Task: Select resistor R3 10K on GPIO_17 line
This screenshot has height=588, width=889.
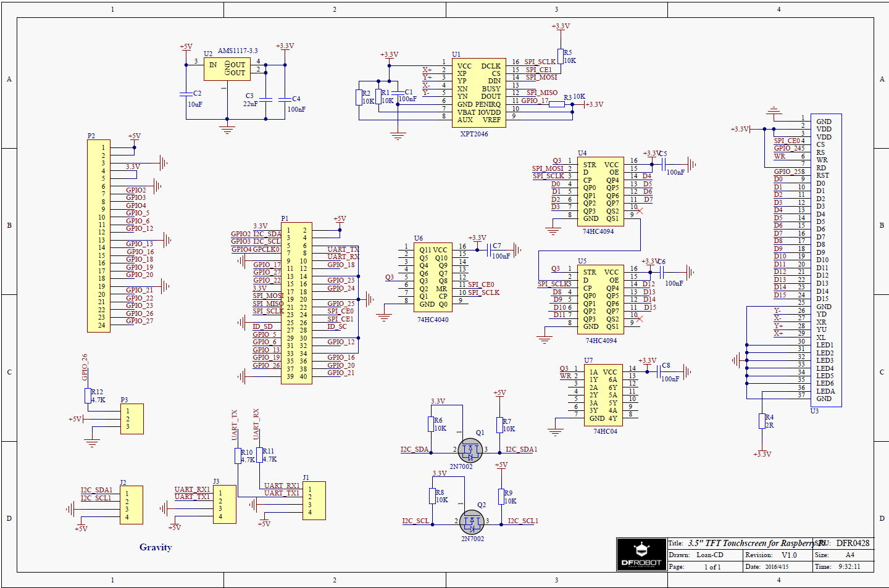Action: [557, 104]
